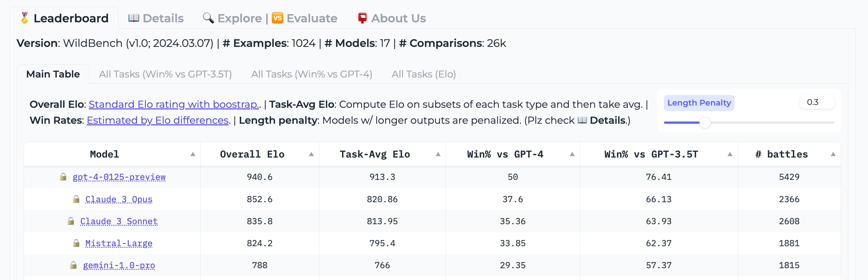Screen dimensions: 868x280
Task: Switch to the All Tasks (Elo) tab
Action: (423, 74)
